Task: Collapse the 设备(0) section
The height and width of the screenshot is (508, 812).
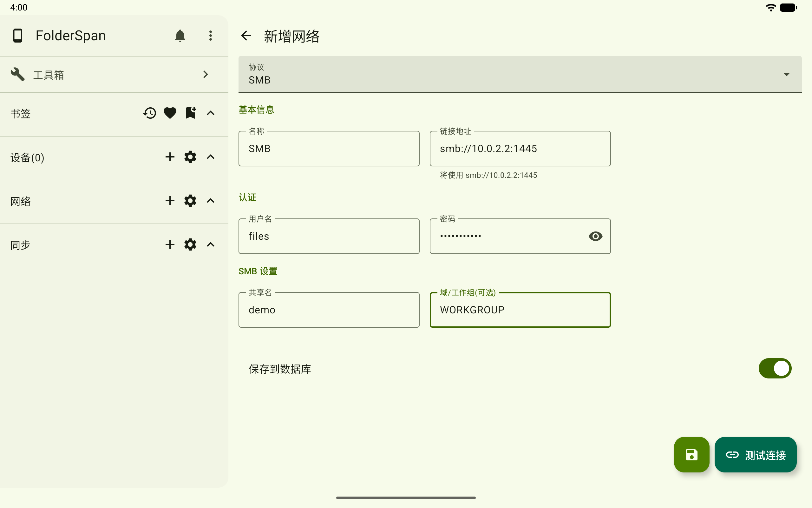Action: [210, 157]
